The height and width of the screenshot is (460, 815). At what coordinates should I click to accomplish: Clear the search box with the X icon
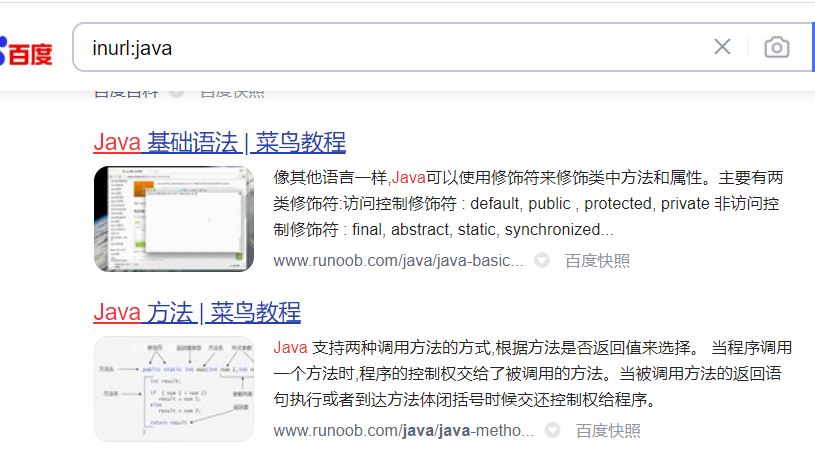(x=722, y=47)
